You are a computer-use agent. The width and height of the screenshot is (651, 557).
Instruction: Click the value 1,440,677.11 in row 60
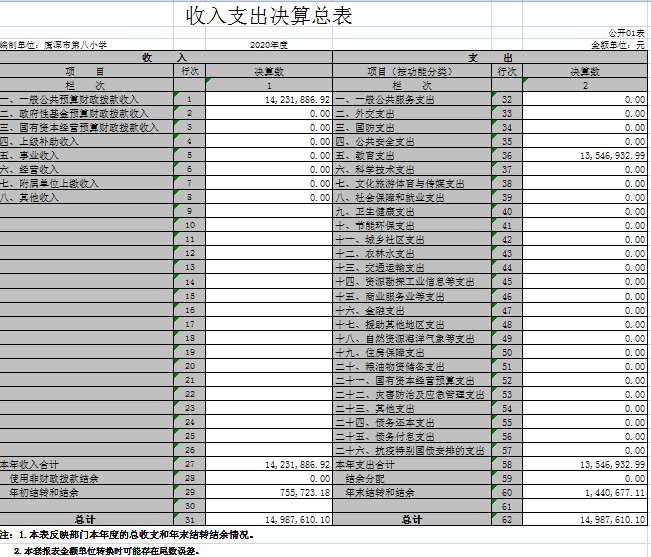pyautogui.click(x=585, y=493)
